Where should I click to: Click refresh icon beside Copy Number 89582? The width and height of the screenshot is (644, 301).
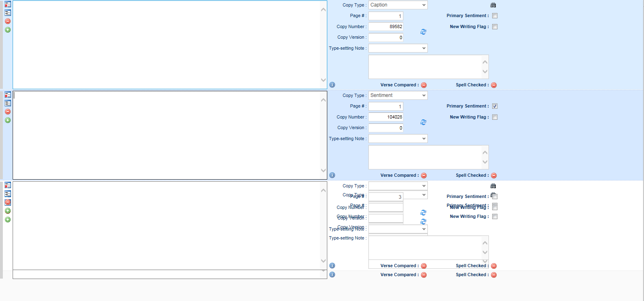(423, 32)
